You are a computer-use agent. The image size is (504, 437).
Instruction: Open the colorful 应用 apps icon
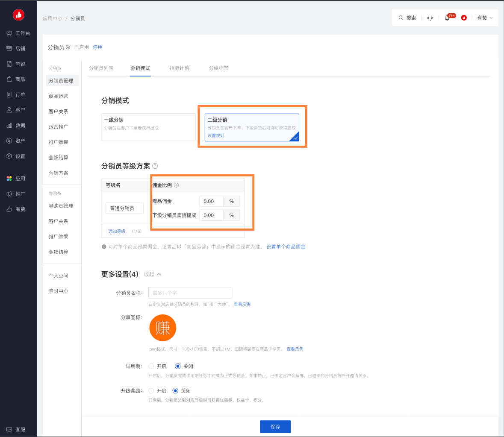[9, 179]
